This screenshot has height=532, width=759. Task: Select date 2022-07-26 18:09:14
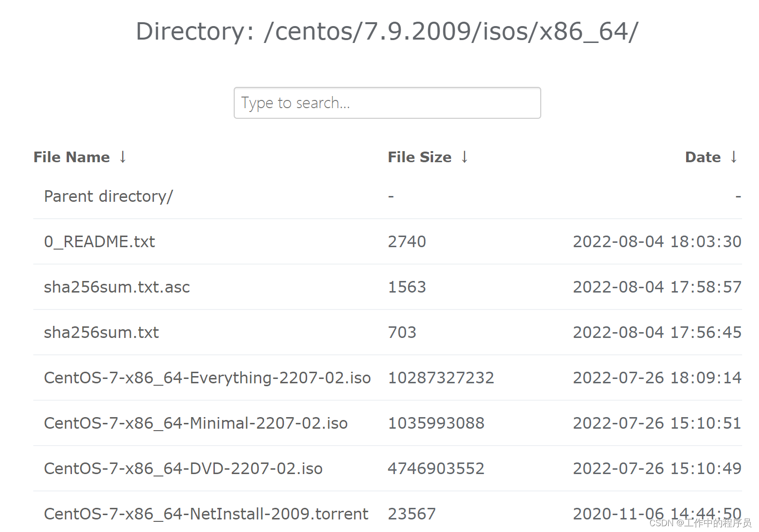[x=657, y=378]
